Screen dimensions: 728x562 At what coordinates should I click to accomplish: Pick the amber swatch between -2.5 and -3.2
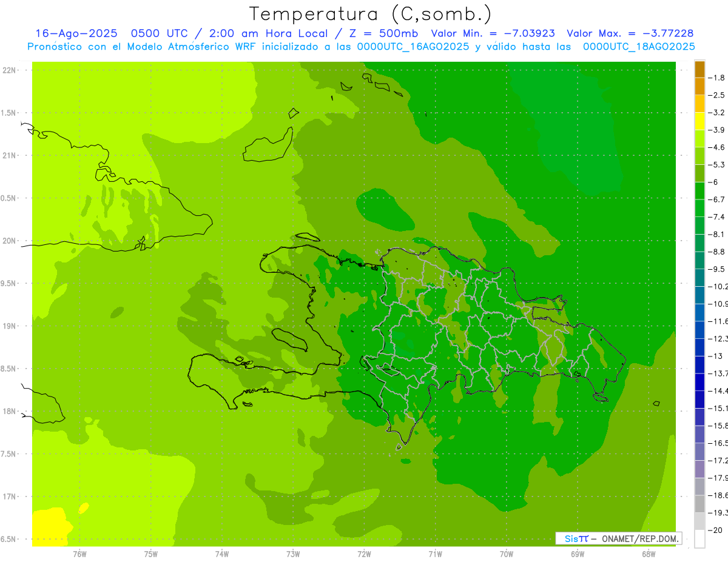tap(699, 104)
